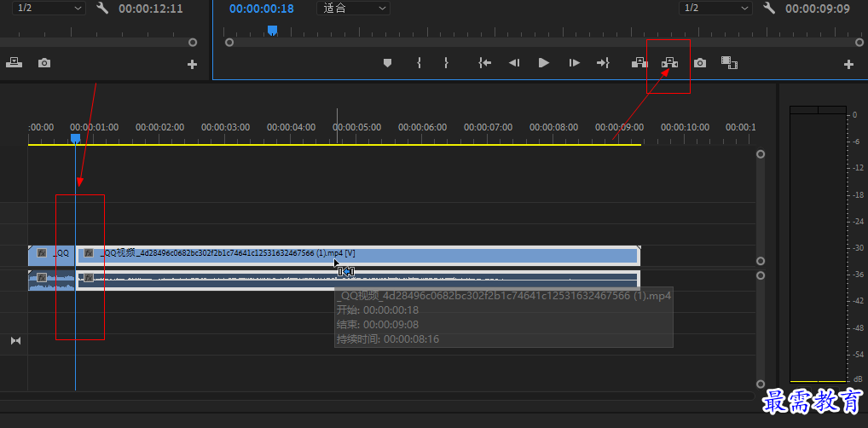Image resolution: width=868 pixels, height=428 pixels.
Task: Step back one frame
Action: coord(514,63)
